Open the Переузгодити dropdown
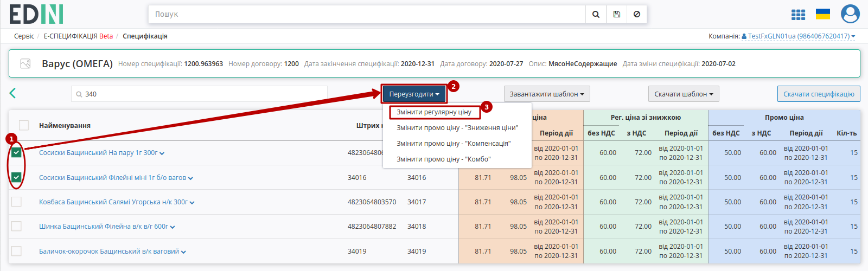The width and height of the screenshot is (868, 271). pyautogui.click(x=414, y=94)
